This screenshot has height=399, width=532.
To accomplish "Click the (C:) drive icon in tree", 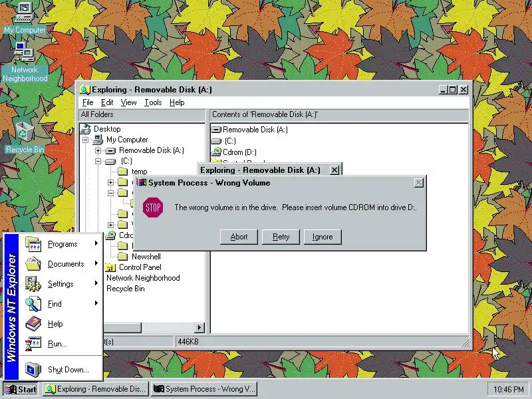I will [110, 161].
